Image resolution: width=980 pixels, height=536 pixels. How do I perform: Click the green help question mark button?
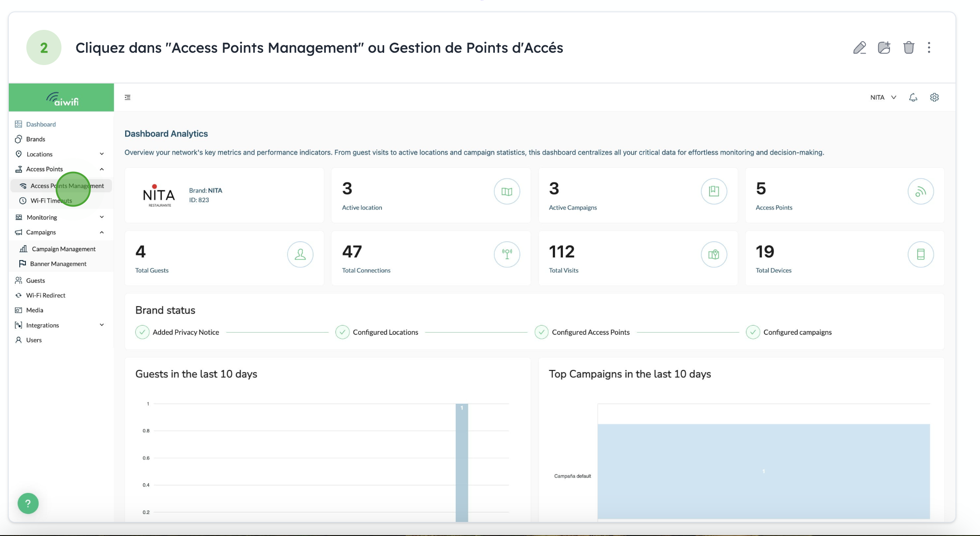point(28,503)
